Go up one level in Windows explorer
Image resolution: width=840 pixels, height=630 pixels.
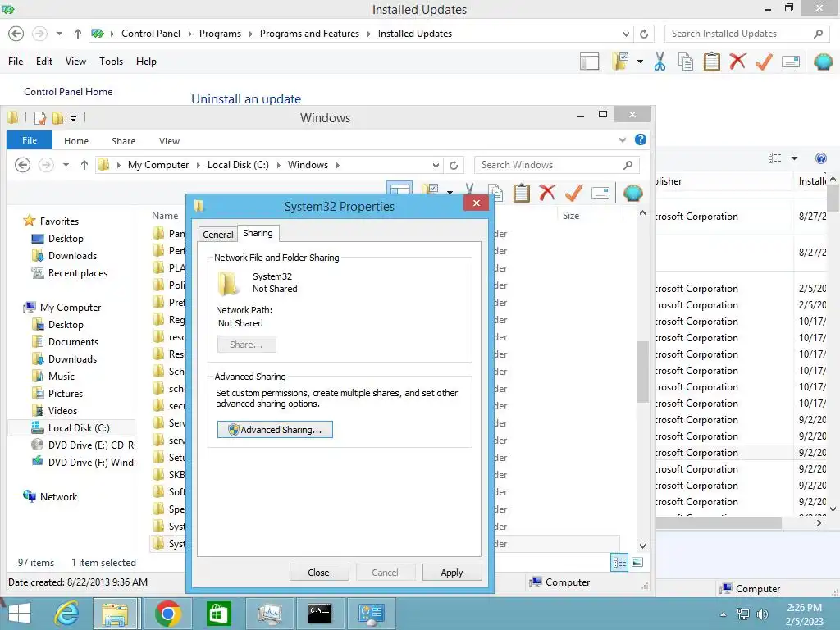[84, 165]
